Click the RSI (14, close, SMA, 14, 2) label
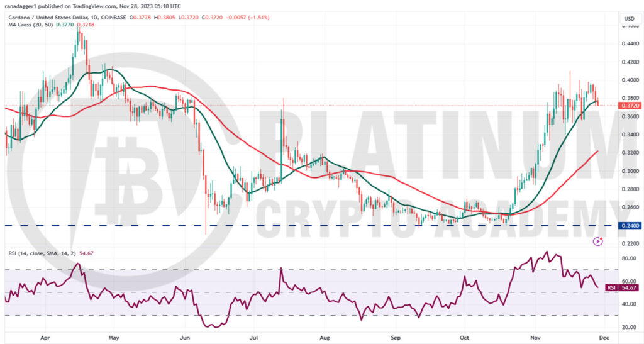Viewport: 644px width, 344px height. click(42, 253)
